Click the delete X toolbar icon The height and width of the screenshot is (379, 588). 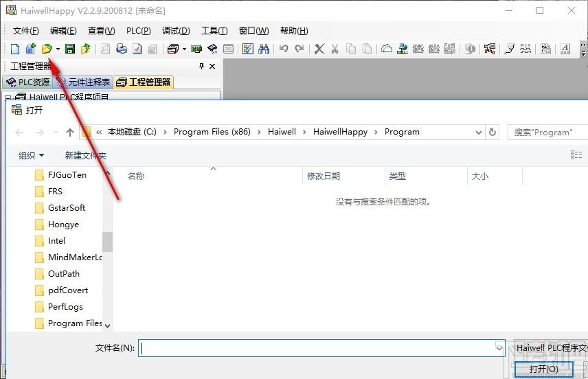click(x=319, y=49)
